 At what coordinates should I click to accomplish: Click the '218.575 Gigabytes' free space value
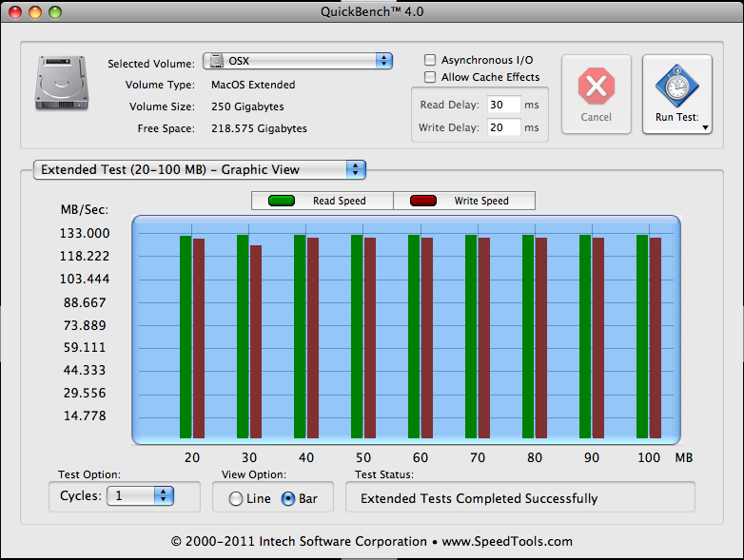259,128
